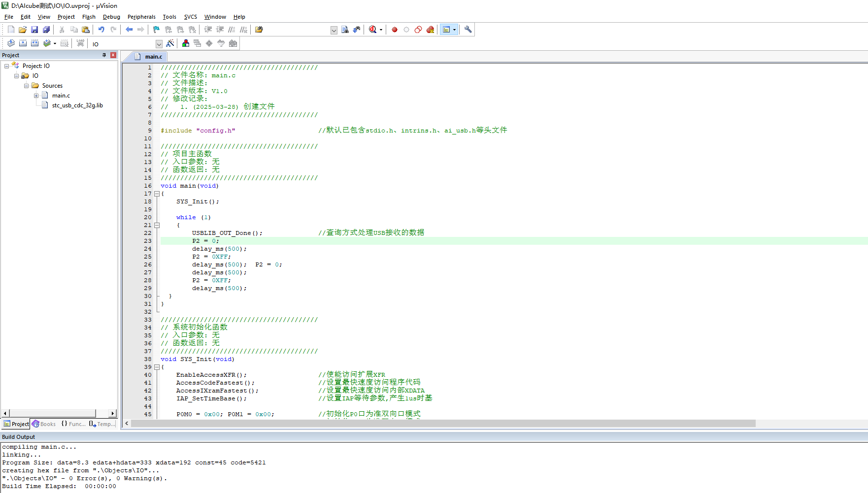Comment the selection with the comment icon
This screenshot has height=493, width=868.
click(x=232, y=30)
